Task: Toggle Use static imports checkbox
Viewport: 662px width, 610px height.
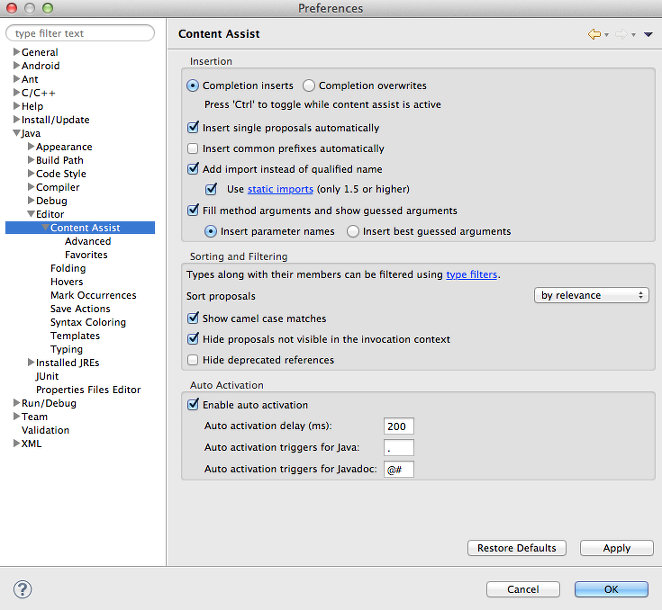Action: (x=211, y=189)
